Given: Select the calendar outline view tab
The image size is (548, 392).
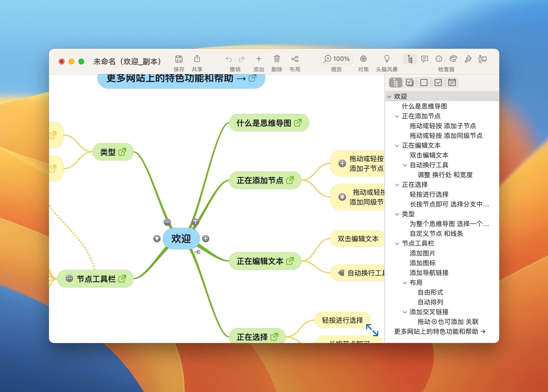Looking at the screenshot, I should pos(452,83).
